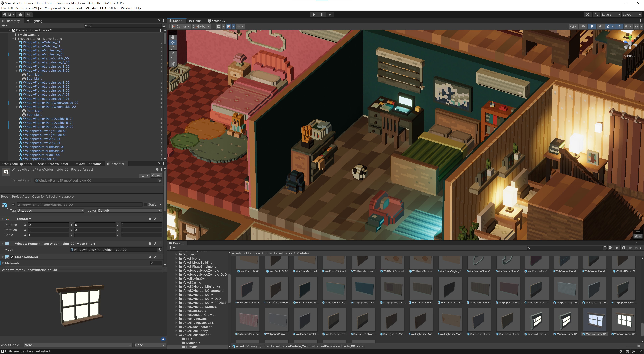This screenshot has width=644, height=354.
Task: Toggle 2D scene view mode
Action: click(583, 26)
